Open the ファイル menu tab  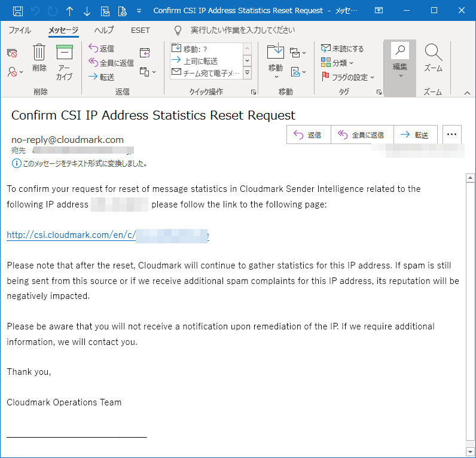click(x=19, y=30)
